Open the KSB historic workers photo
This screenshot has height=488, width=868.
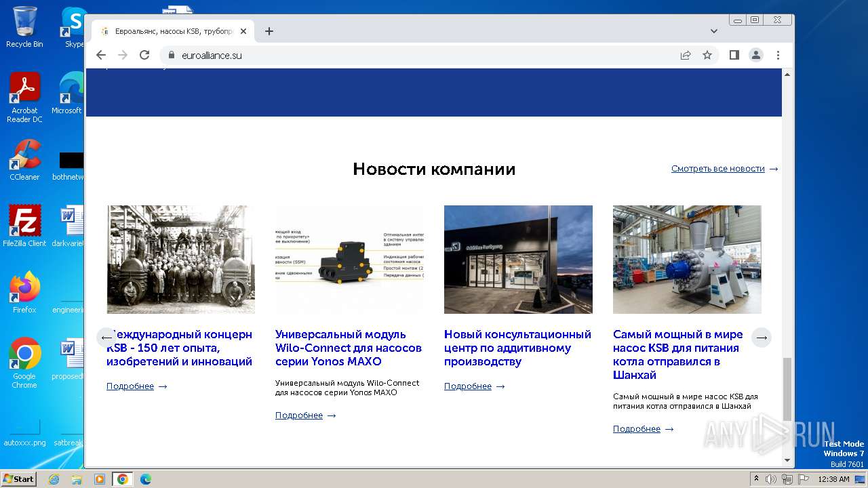click(x=180, y=260)
